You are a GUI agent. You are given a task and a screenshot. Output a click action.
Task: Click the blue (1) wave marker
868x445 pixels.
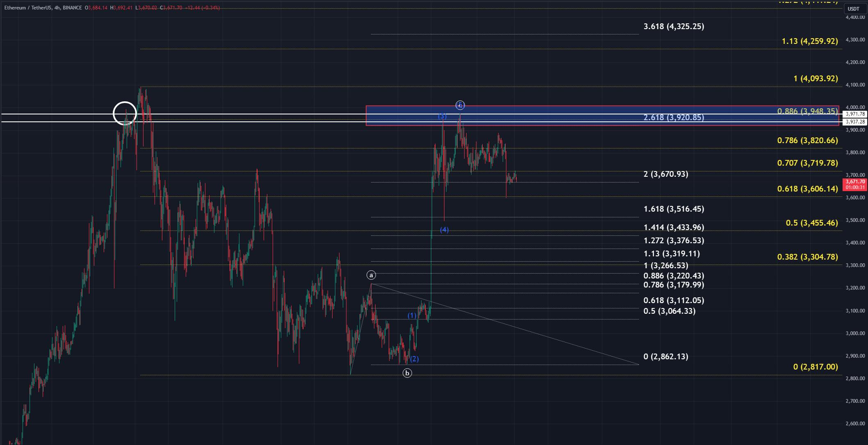point(412,315)
